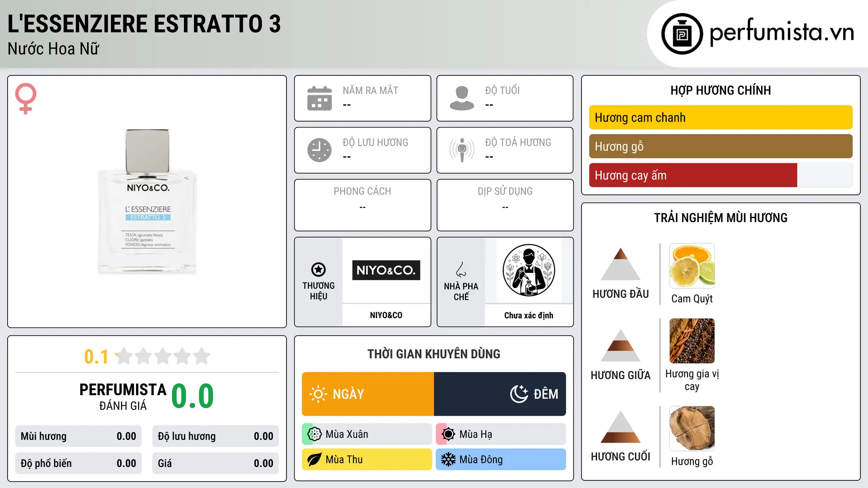
Task: Click the perfumer illustration icon
Action: point(529,270)
